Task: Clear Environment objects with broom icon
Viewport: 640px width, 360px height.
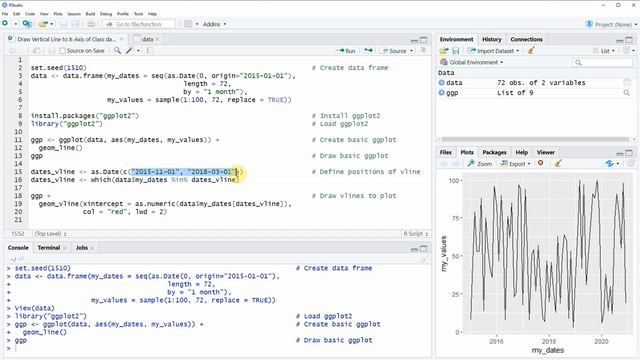Action: tap(531, 51)
